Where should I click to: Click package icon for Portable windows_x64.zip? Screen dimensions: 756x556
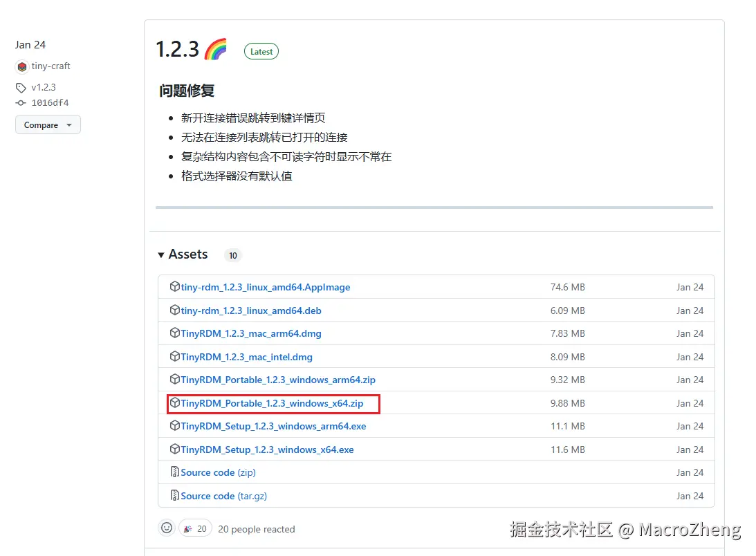[x=175, y=402]
